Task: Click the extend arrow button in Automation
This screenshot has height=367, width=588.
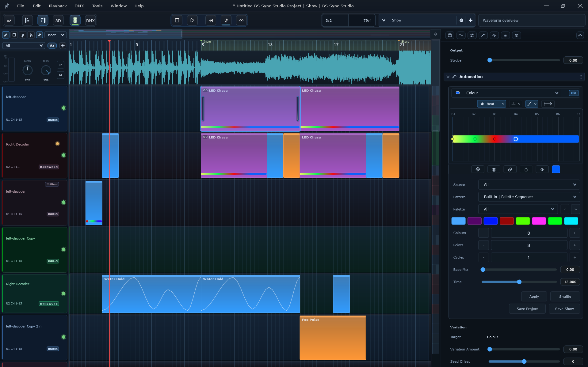Action: click(548, 104)
